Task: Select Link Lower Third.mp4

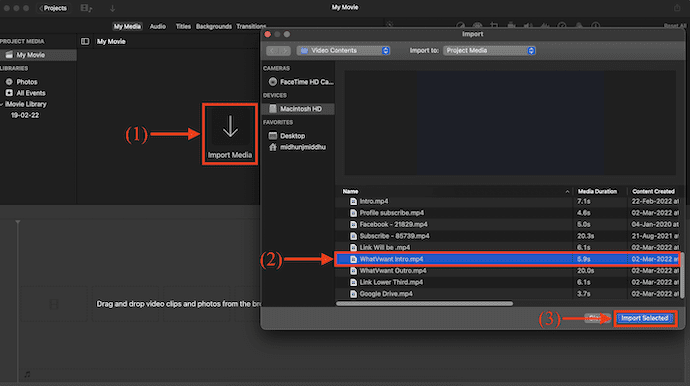Action: tap(391, 282)
